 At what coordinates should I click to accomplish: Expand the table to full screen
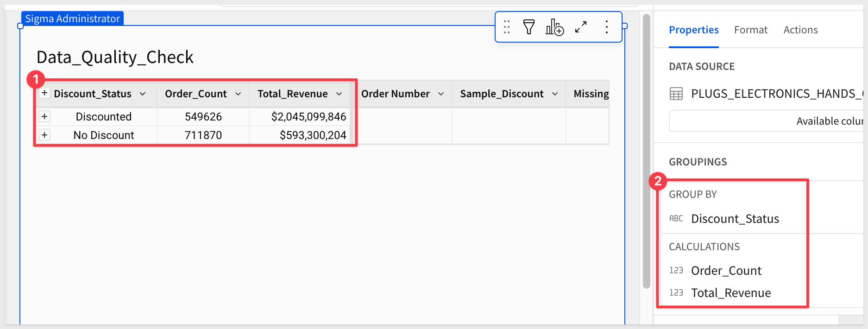pos(581,27)
